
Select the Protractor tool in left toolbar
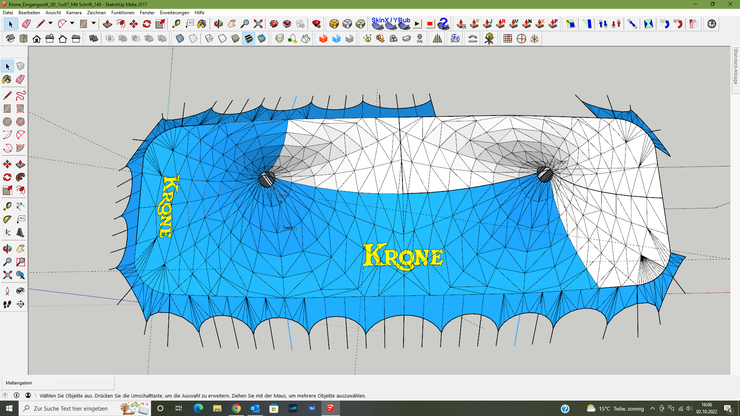tap(7, 220)
